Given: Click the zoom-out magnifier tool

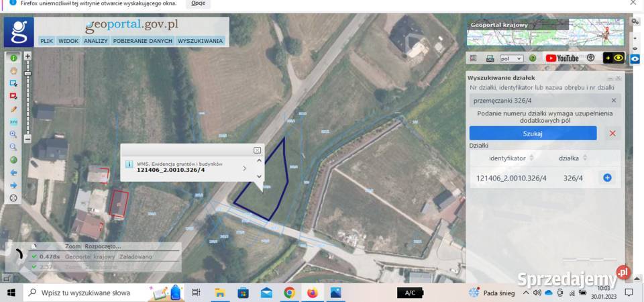Looking at the screenshot, I should coord(13,147).
